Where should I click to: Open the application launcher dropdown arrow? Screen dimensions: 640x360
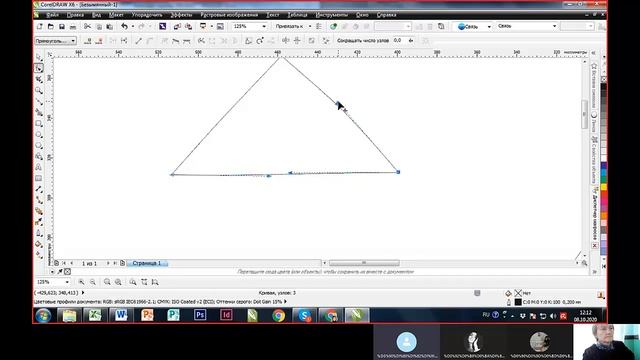211,27
